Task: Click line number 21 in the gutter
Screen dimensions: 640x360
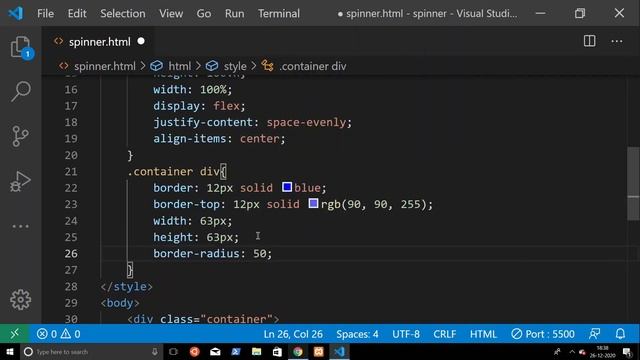Action: point(71,171)
